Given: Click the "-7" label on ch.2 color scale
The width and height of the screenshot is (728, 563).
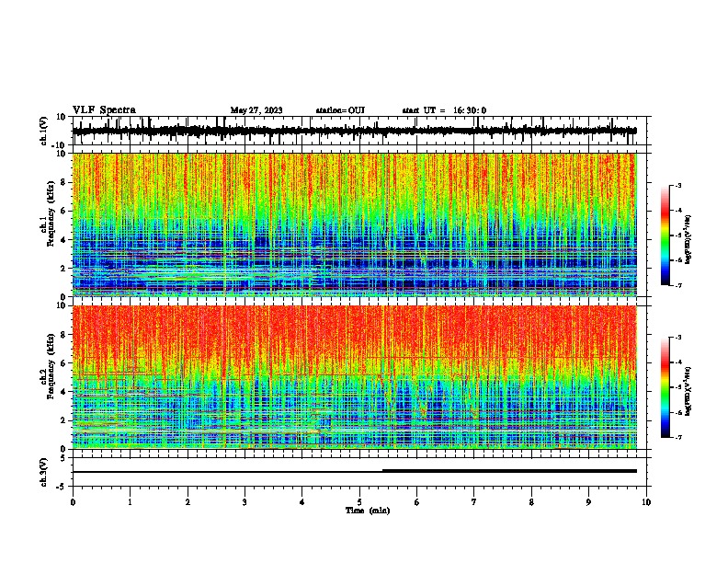Looking at the screenshot, I should (678, 438).
